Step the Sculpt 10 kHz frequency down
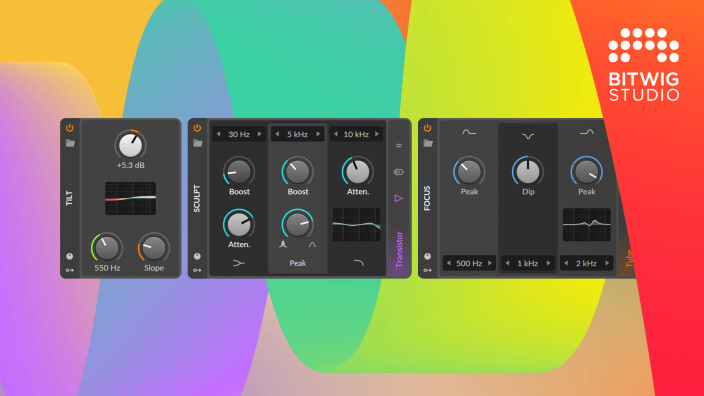Image resolution: width=704 pixels, height=396 pixels. point(336,134)
